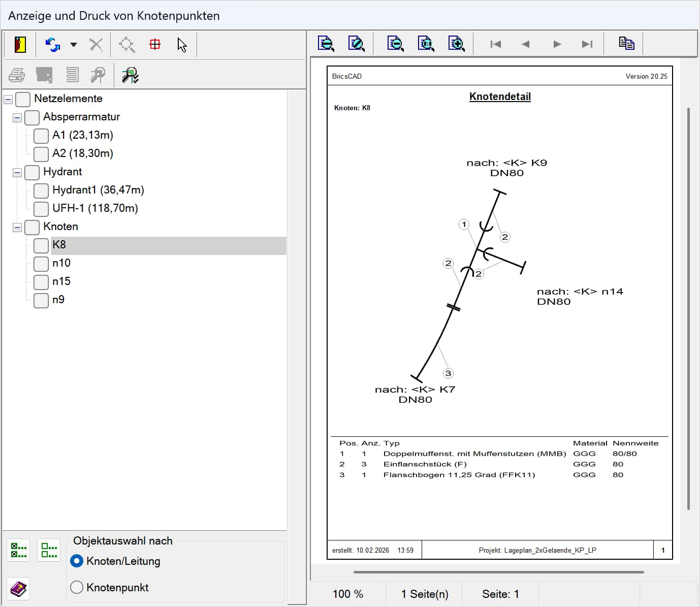The image size is (700, 607).
Task: Select the UFH-1 (118,70m) tree entry
Action: point(95,208)
